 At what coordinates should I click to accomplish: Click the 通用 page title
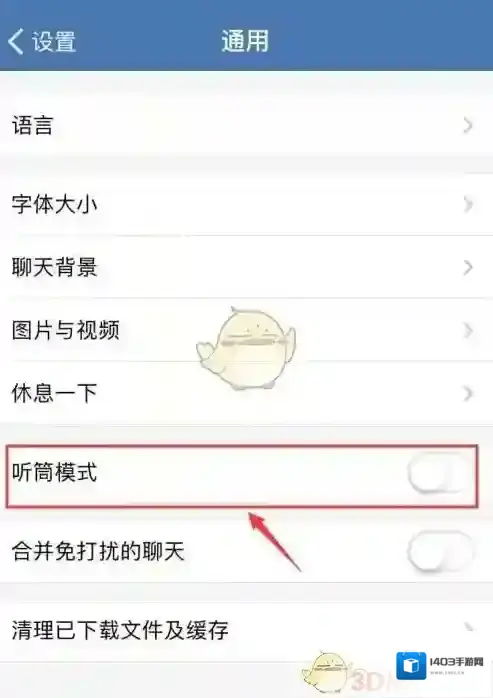[245, 41]
